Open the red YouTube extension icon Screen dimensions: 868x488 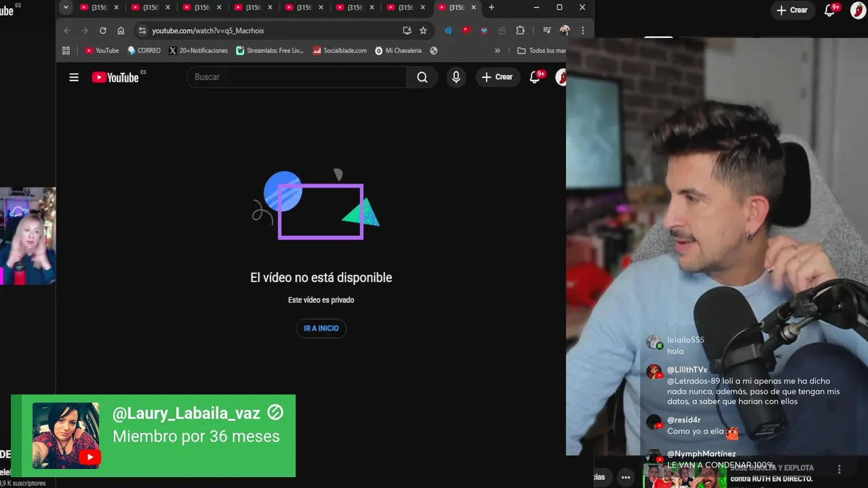tap(466, 30)
